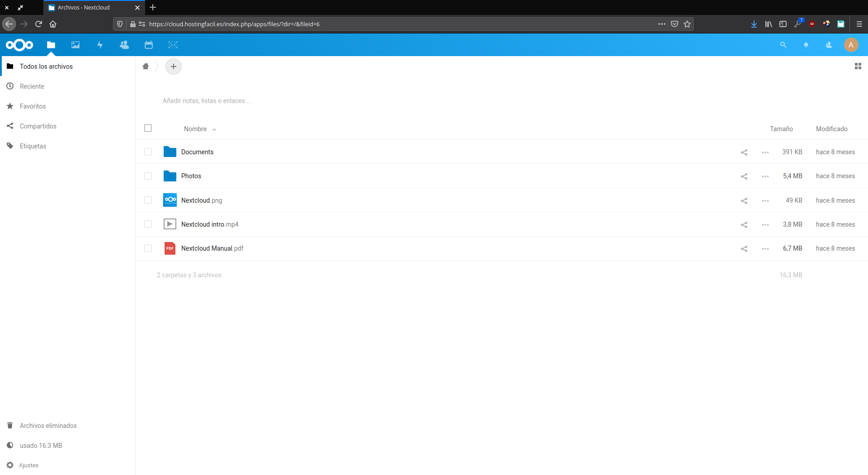Open the Documents folder
The width and height of the screenshot is (868, 475).
197,152
